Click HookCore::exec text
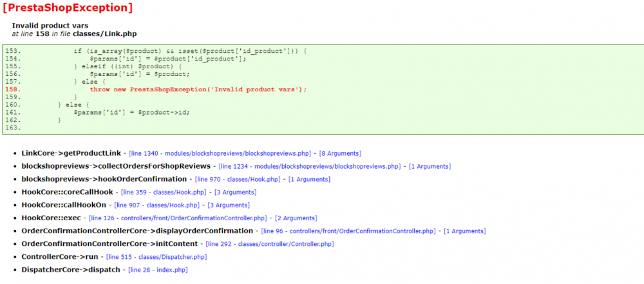 (52, 218)
